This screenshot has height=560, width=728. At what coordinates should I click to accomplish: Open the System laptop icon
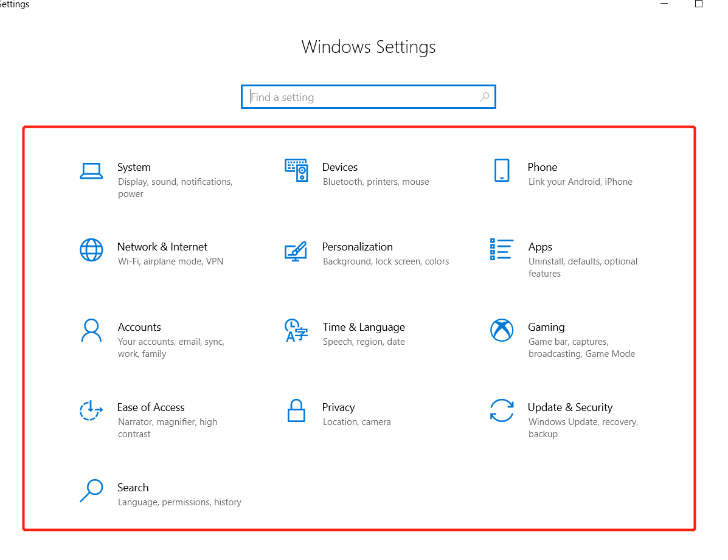coord(91,171)
